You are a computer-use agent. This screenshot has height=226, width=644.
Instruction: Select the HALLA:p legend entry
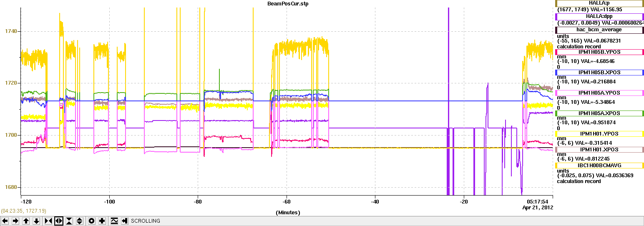(x=599, y=3)
